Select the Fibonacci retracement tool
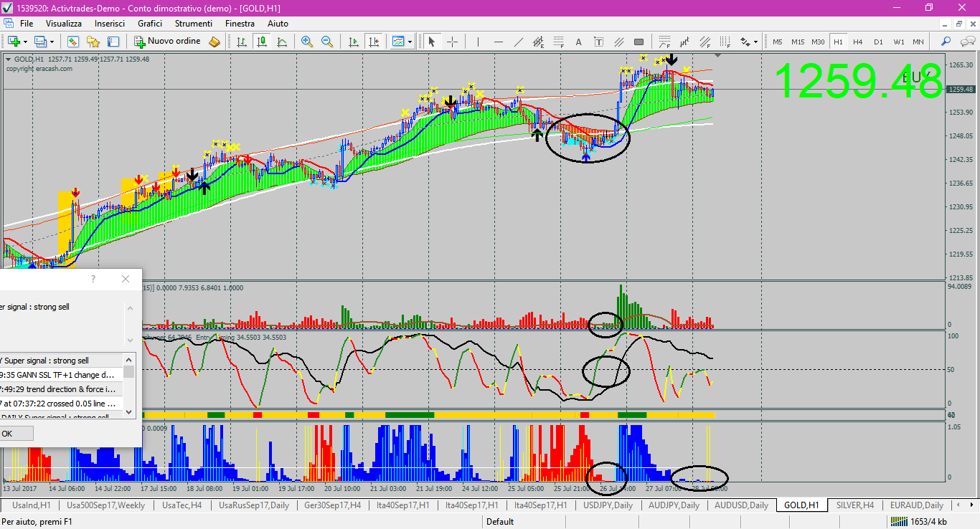The width and height of the screenshot is (980, 529). [x=558, y=42]
